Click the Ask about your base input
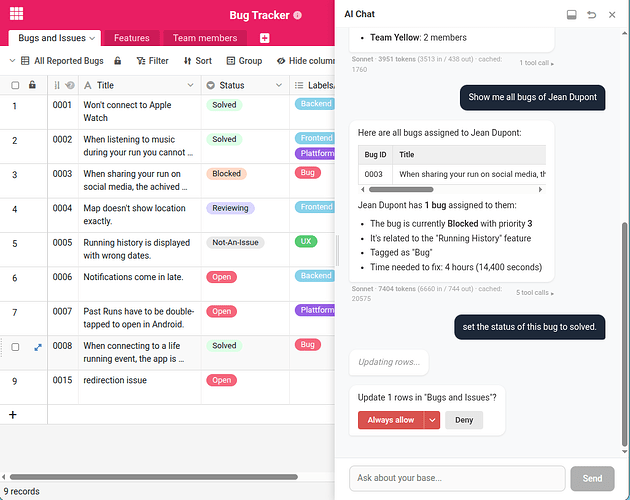This screenshot has width=630, height=500. pos(456,478)
